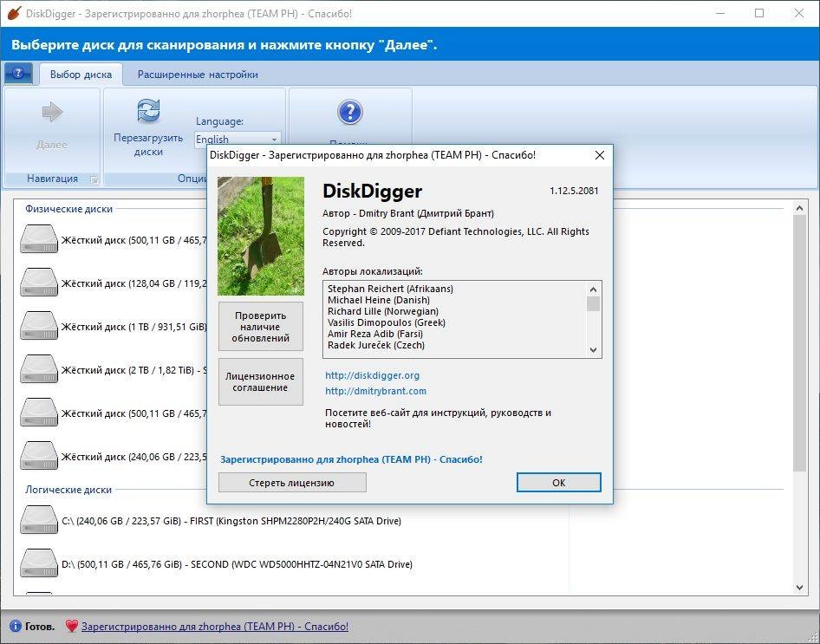Switch to the Выбор диска tab
Viewport: 820px width, 644px height.
(x=81, y=75)
